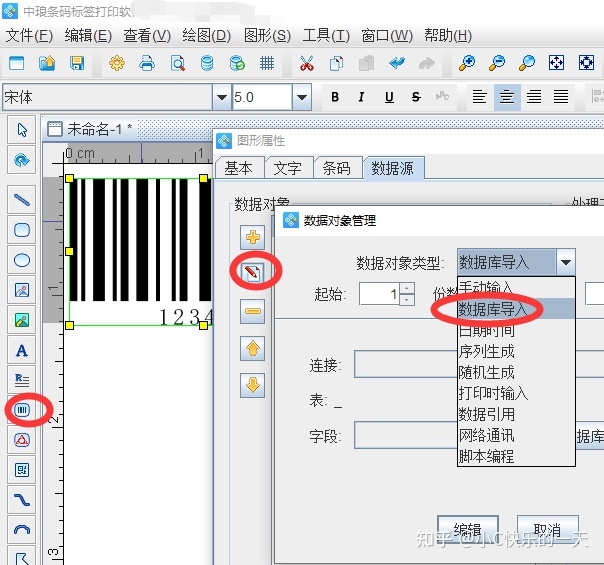
Task: Justify text alignment
Action: point(561,97)
